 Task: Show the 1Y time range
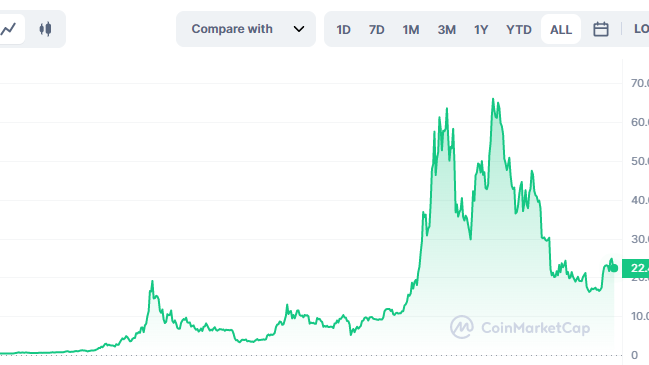(x=481, y=30)
